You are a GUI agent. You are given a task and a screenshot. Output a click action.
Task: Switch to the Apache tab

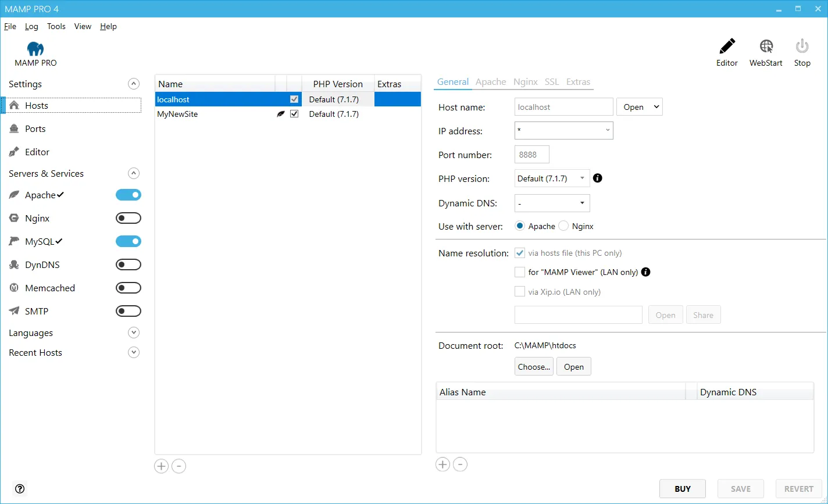(490, 82)
